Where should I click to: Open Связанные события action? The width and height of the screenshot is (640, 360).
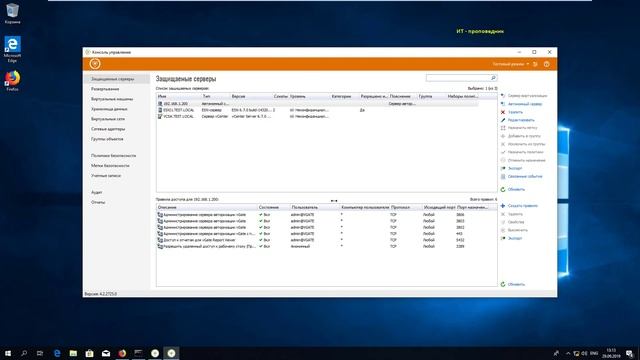[522, 176]
